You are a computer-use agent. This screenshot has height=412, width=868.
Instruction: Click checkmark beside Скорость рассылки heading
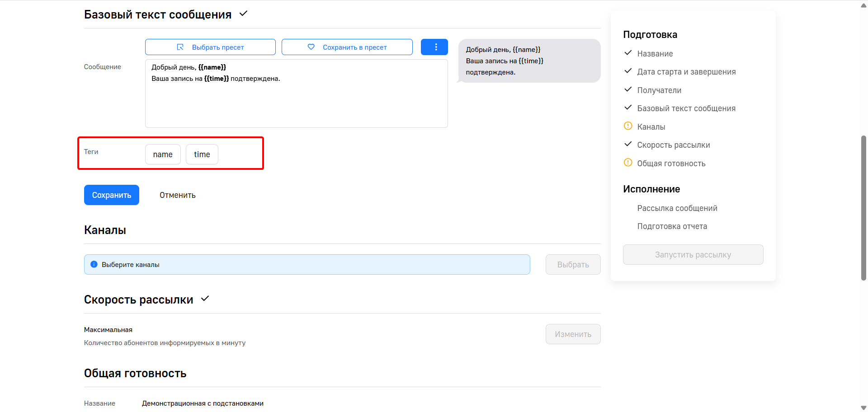(x=205, y=299)
